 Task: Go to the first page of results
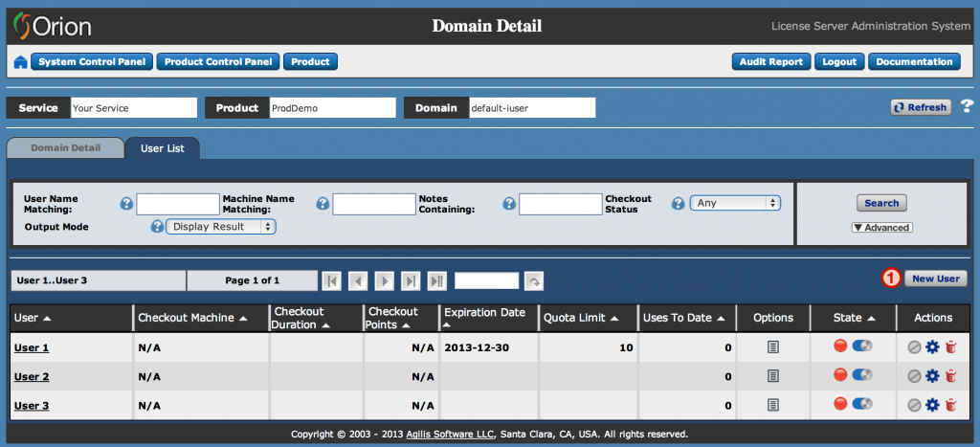(x=331, y=280)
